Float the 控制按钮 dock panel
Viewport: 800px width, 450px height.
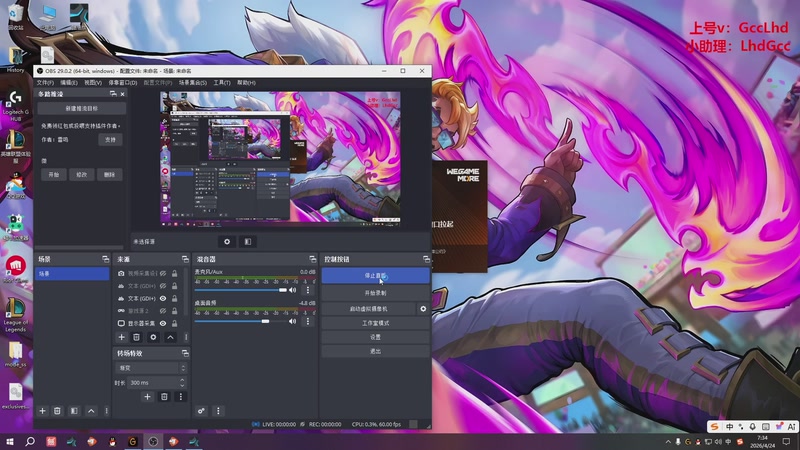(x=426, y=259)
